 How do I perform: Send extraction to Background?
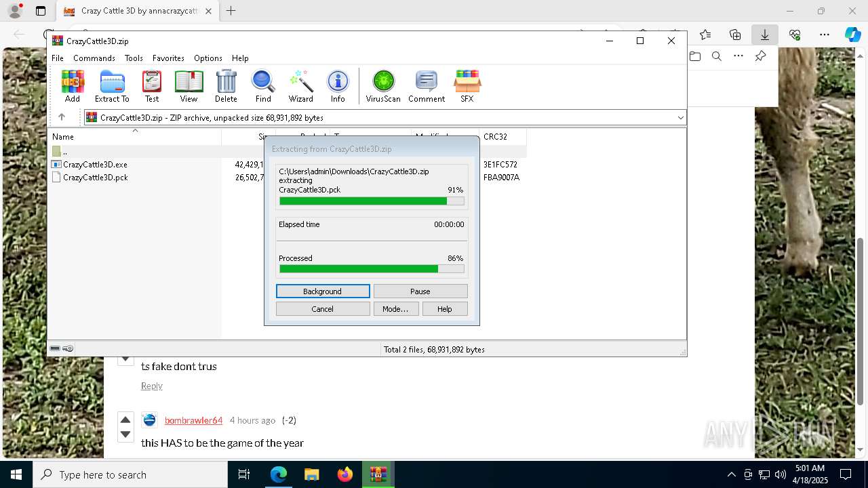point(323,291)
